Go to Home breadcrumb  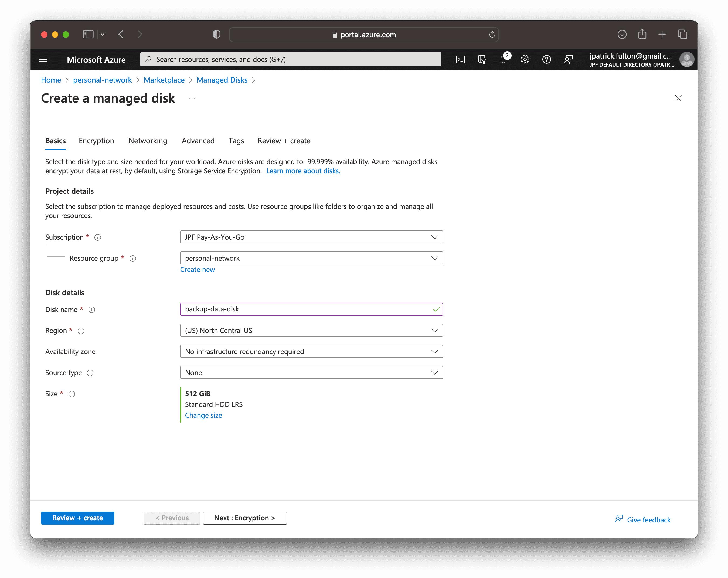tap(51, 80)
